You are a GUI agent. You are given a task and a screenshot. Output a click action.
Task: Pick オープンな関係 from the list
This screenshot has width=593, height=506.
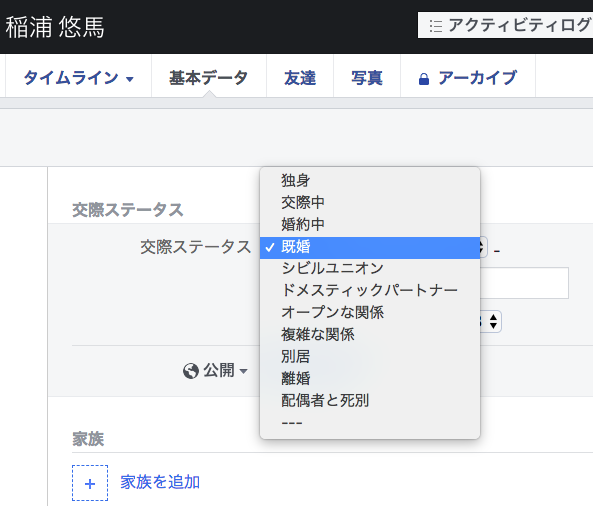pos(370,312)
